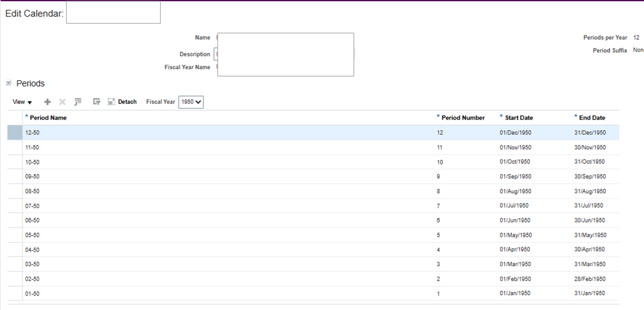Screen dimensions: 644x310
Task: Collapse the Periods section
Action: 8,83
